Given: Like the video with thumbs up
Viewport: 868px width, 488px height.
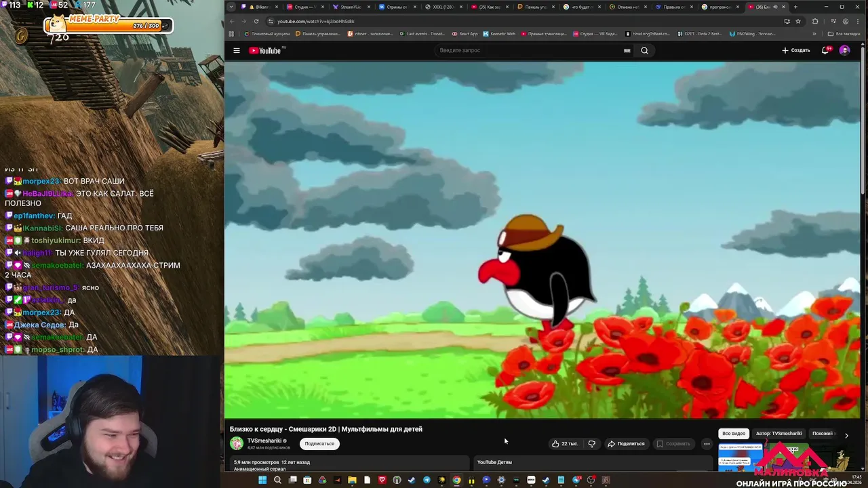Looking at the screenshot, I should click(566, 444).
